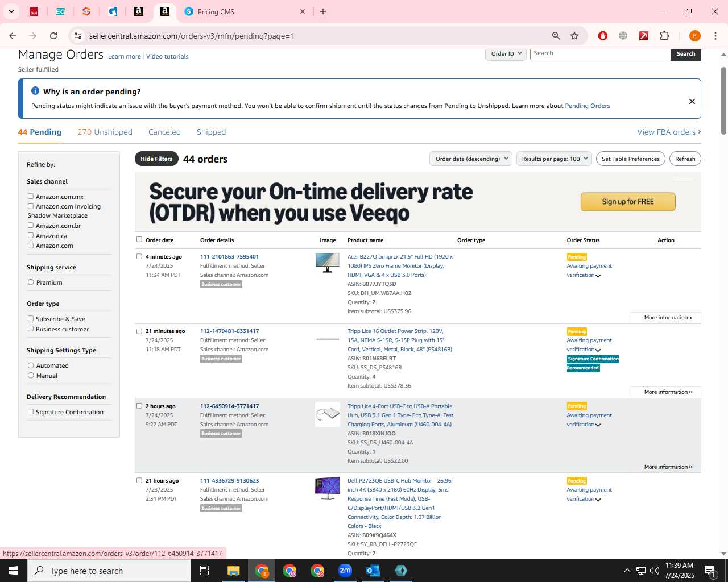Click Sign up for FREE on Veeqo banner
The height and width of the screenshot is (582, 728).
pos(628,202)
